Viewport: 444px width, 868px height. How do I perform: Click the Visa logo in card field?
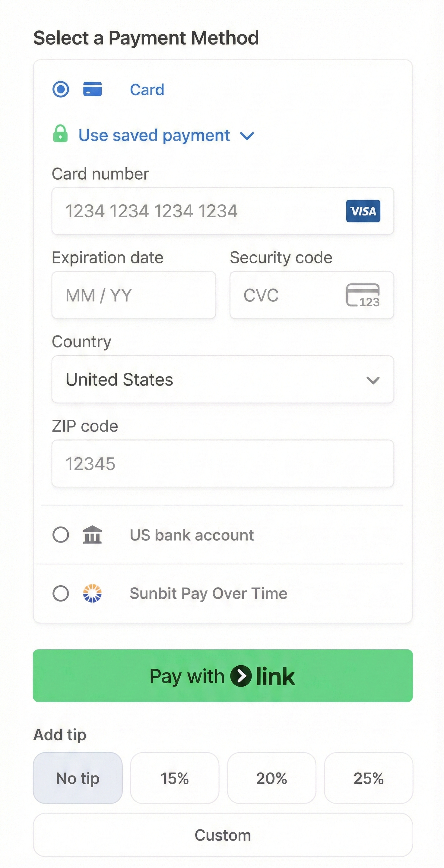coord(363,211)
